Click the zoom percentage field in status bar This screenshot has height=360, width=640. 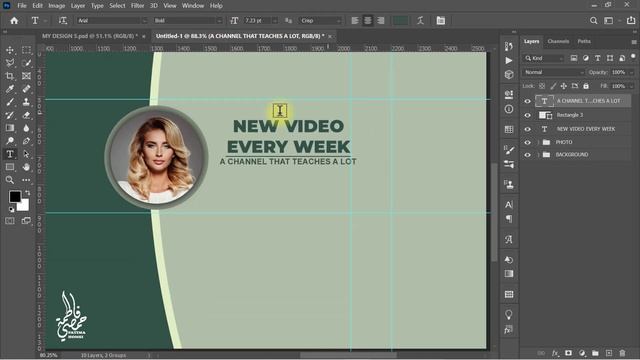point(49,356)
